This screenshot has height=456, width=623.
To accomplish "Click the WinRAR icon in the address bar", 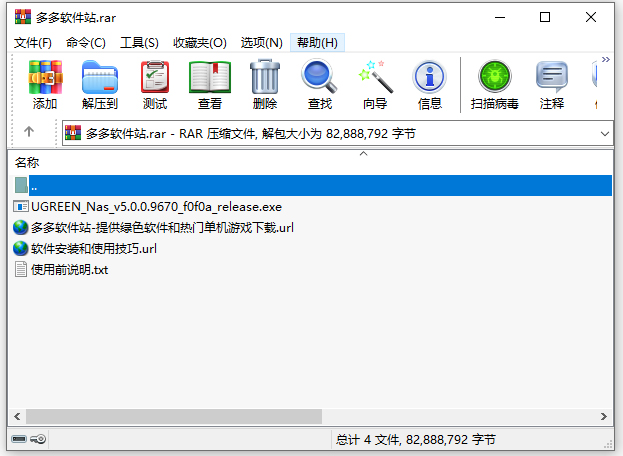I will [x=73, y=133].
